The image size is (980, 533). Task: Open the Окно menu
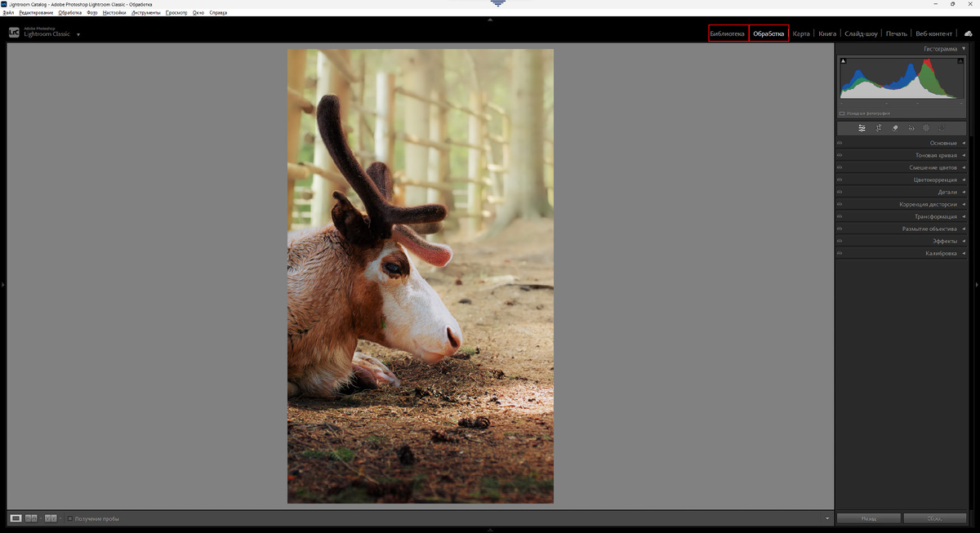point(198,13)
